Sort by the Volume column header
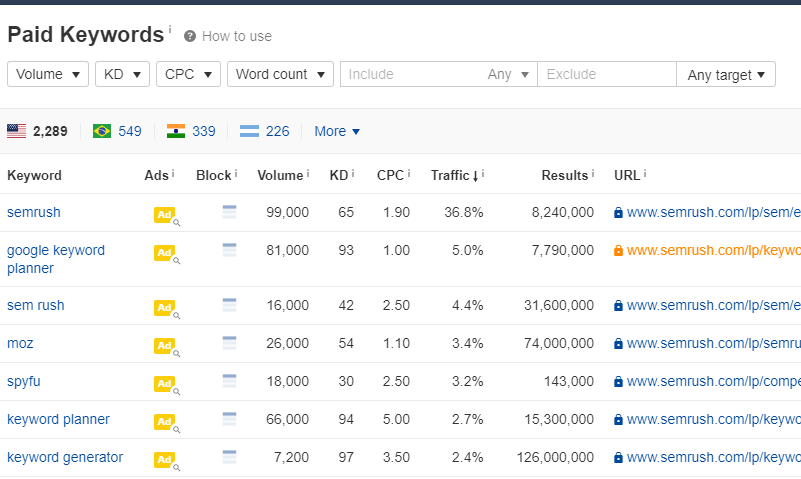 tap(280, 175)
